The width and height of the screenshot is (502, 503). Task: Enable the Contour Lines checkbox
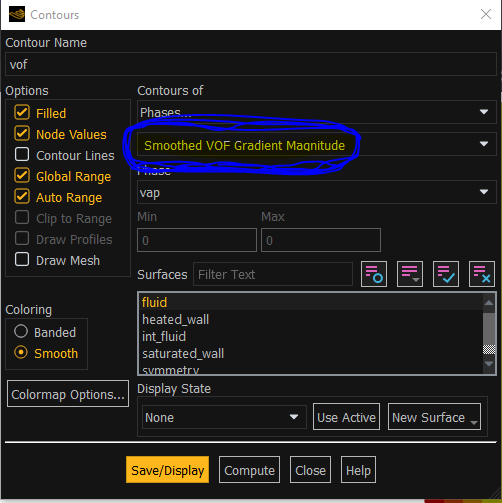[22, 155]
